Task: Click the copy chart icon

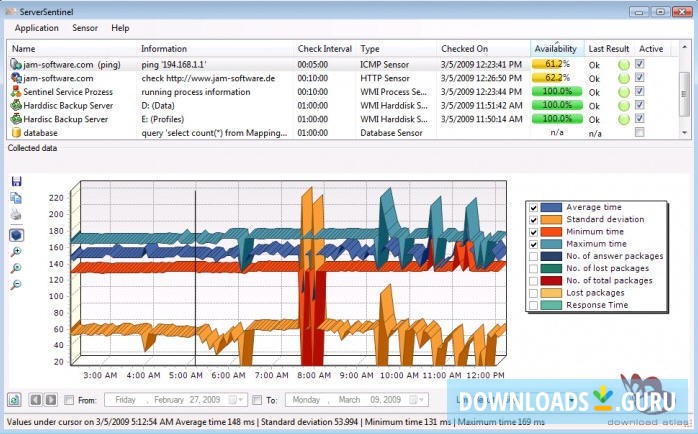Action: point(16,198)
